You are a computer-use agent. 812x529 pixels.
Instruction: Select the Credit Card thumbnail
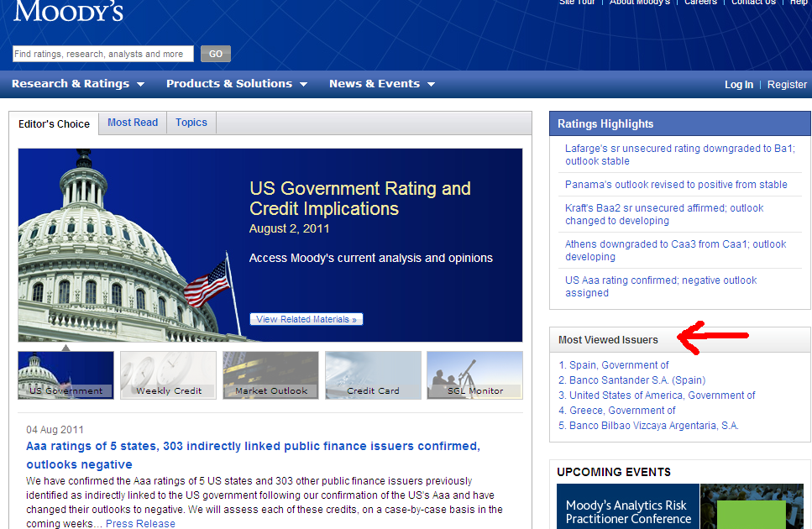(x=373, y=375)
